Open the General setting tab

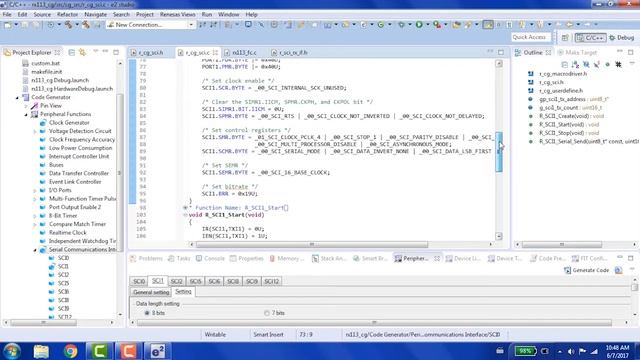(x=151, y=292)
